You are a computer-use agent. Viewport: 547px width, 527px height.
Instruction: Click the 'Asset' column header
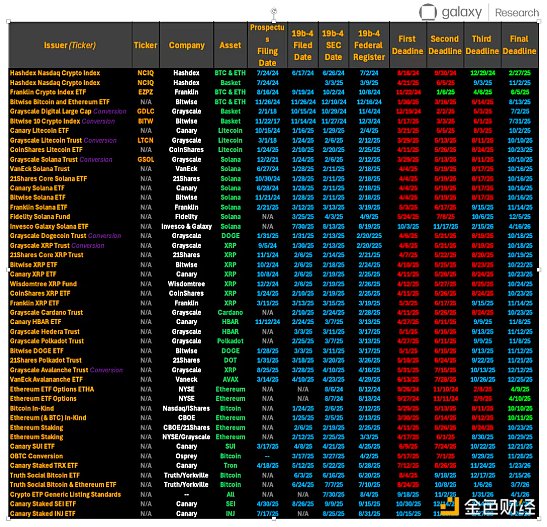coord(230,45)
